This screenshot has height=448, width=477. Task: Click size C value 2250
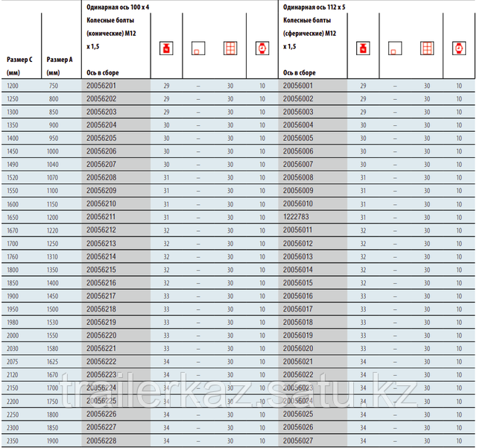pos(13,414)
